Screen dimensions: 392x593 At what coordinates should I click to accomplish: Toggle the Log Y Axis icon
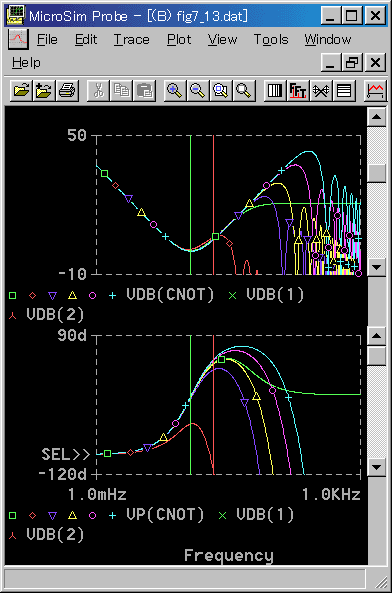(344, 91)
